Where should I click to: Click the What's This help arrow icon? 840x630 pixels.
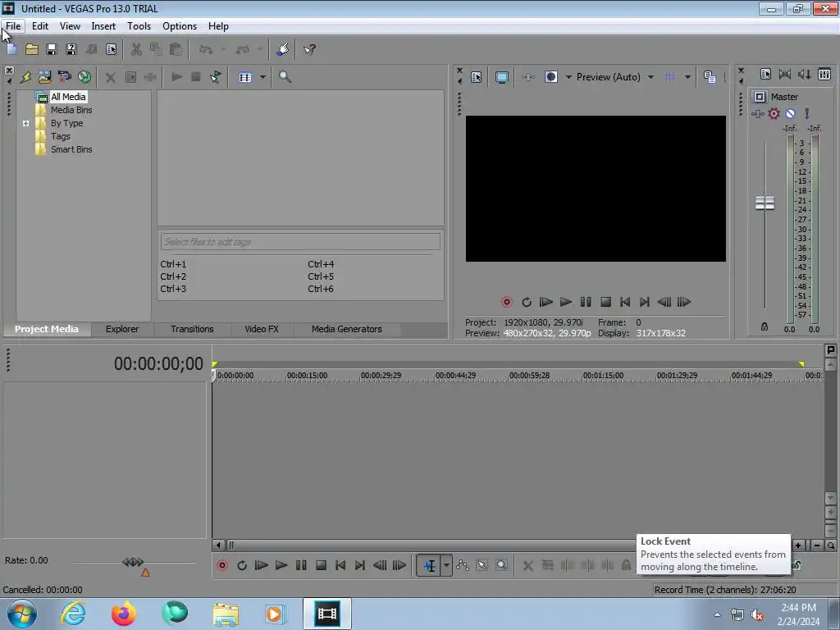point(309,49)
